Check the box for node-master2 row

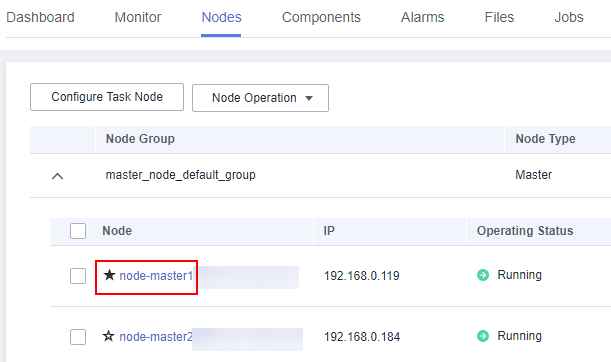click(x=78, y=337)
